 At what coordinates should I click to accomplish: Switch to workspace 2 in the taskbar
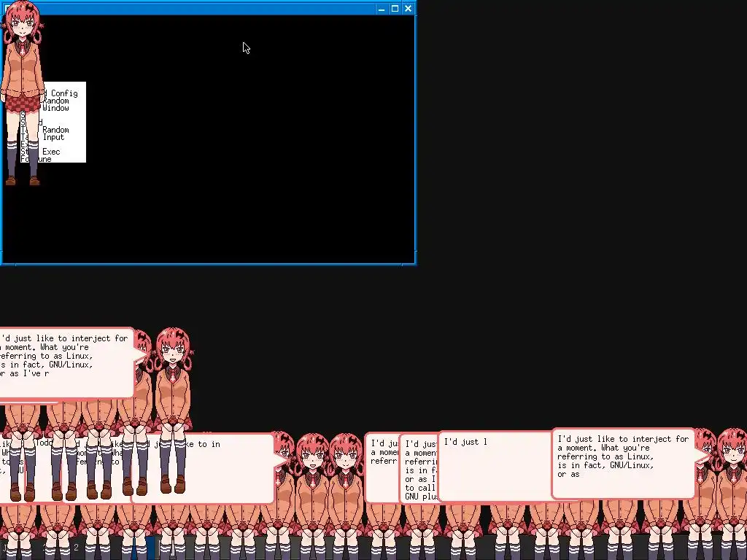click(76, 548)
